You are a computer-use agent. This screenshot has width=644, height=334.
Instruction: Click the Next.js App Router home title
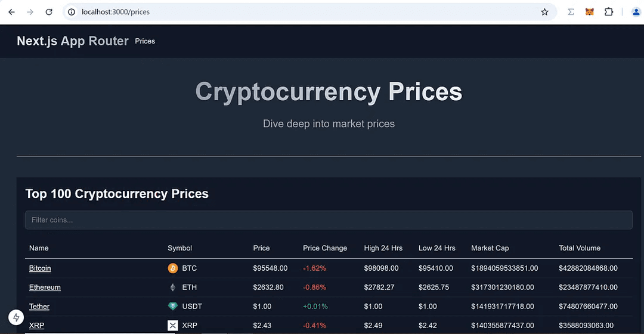73,41
